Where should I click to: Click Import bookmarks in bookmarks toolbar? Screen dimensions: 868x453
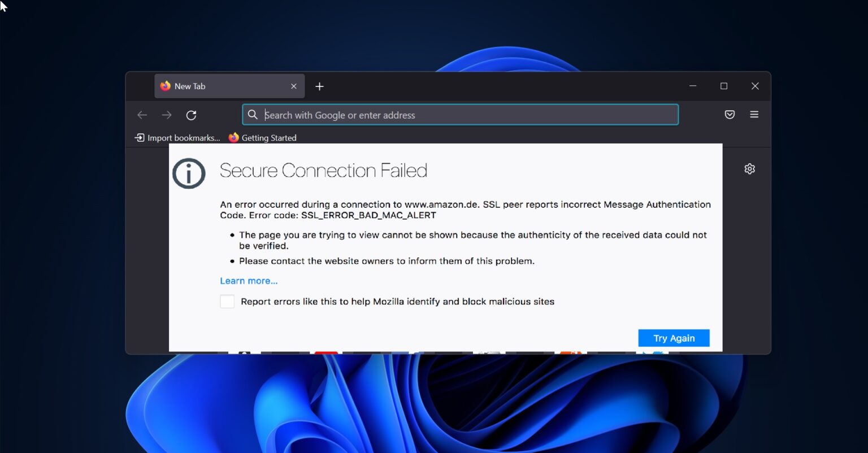click(x=177, y=138)
